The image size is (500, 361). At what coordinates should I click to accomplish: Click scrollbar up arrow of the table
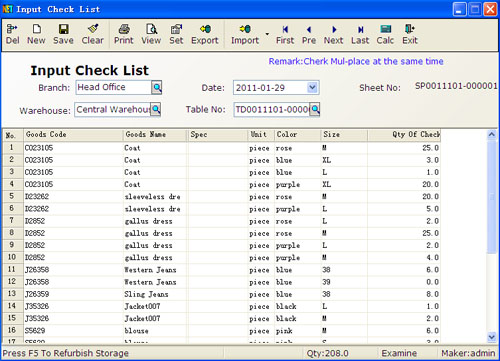(492, 135)
